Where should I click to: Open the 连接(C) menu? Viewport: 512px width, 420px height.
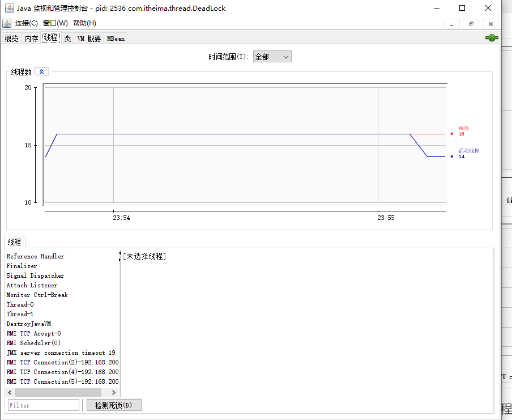(26, 23)
